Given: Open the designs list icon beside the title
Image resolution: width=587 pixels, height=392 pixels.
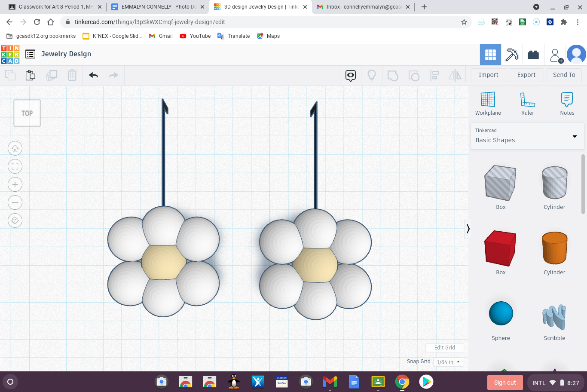Looking at the screenshot, I should pos(30,54).
